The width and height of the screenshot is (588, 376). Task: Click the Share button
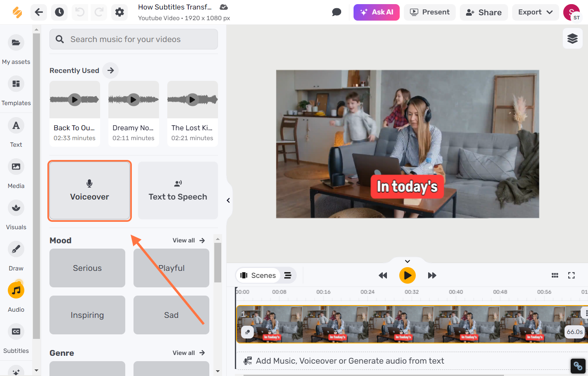(x=484, y=12)
